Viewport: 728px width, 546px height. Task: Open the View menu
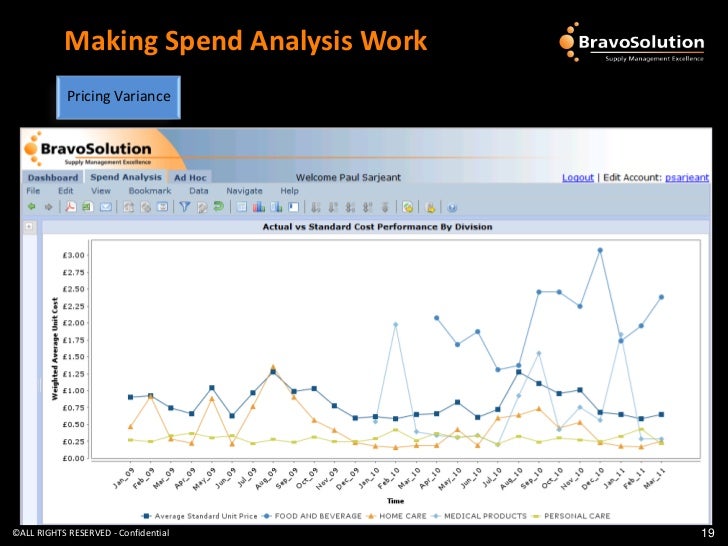point(101,191)
